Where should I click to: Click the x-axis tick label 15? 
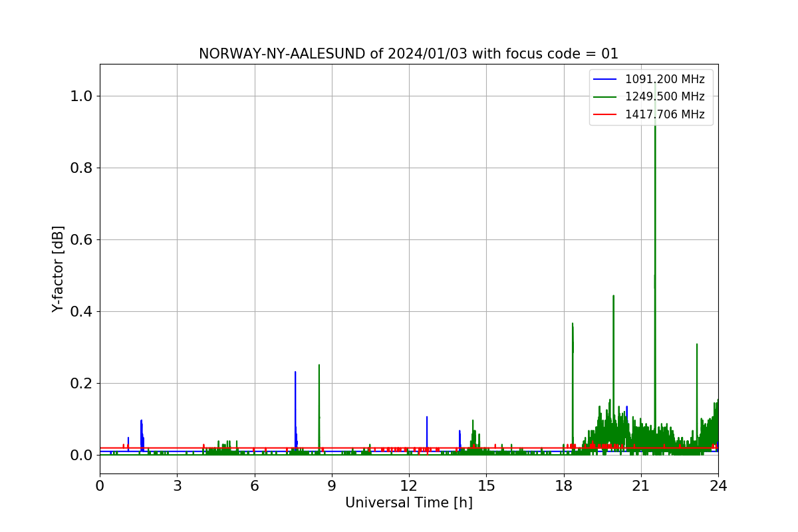[x=486, y=485]
